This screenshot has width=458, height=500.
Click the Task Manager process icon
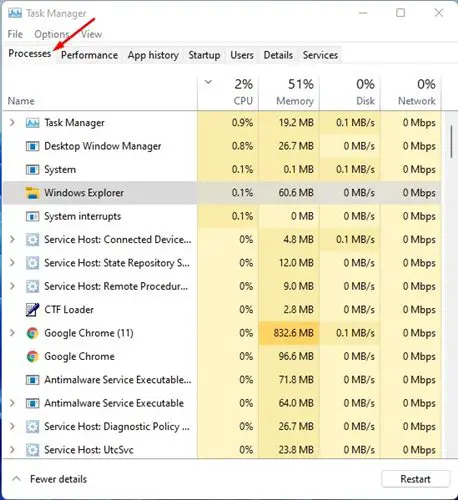point(32,123)
